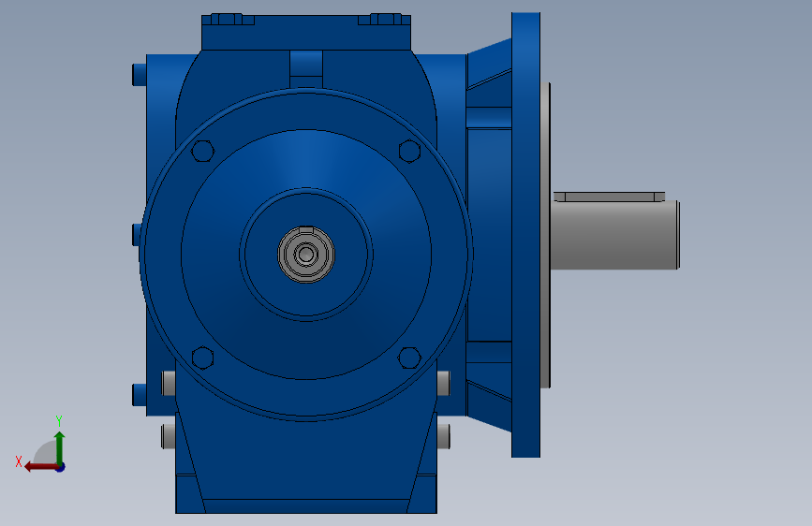The width and height of the screenshot is (812, 526).
Task: Select the key on top of the output shaft
Action: [609, 197]
